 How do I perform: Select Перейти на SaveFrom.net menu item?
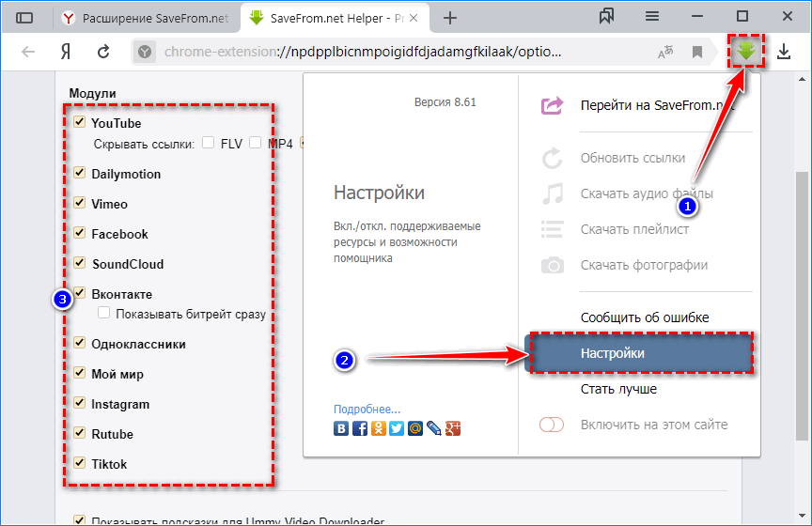(657, 105)
